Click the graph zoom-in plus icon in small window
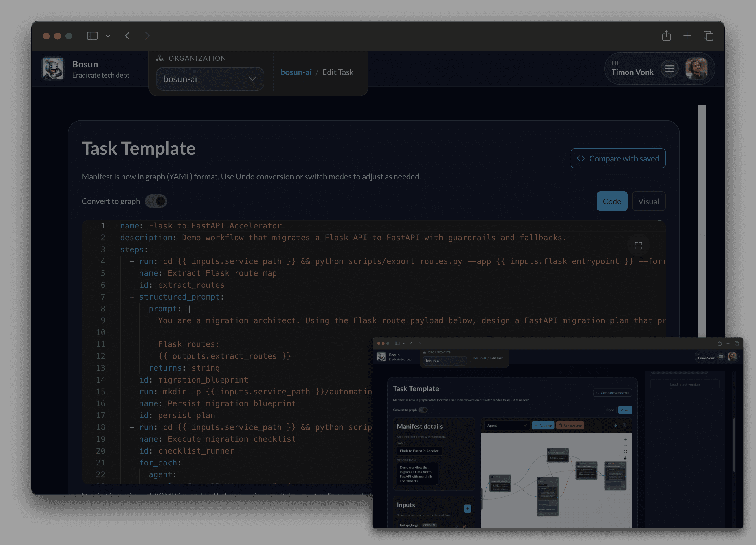Viewport: 756px width, 545px height. click(625, 439)
